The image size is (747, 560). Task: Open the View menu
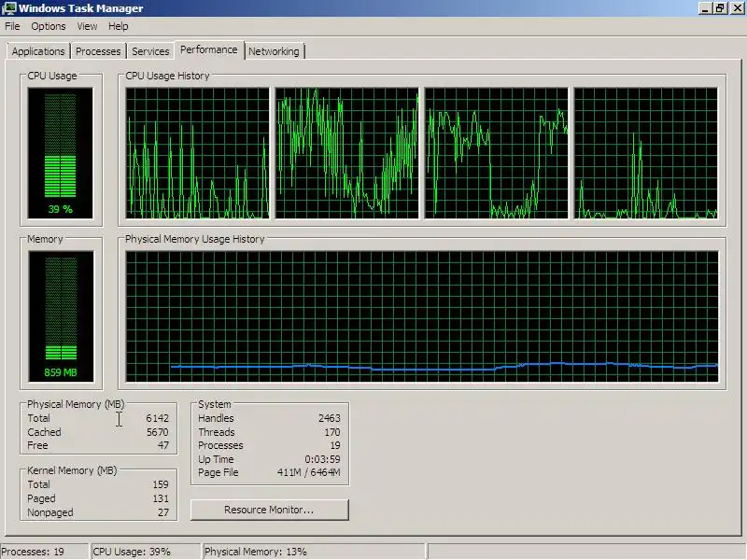pyautogui.click(x=87, y=26)
